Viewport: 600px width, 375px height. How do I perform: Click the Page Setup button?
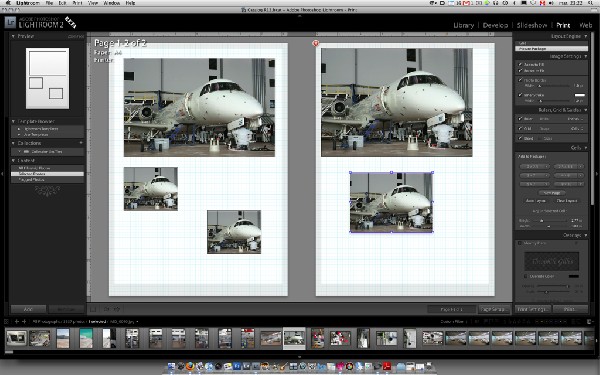(494, 309)
